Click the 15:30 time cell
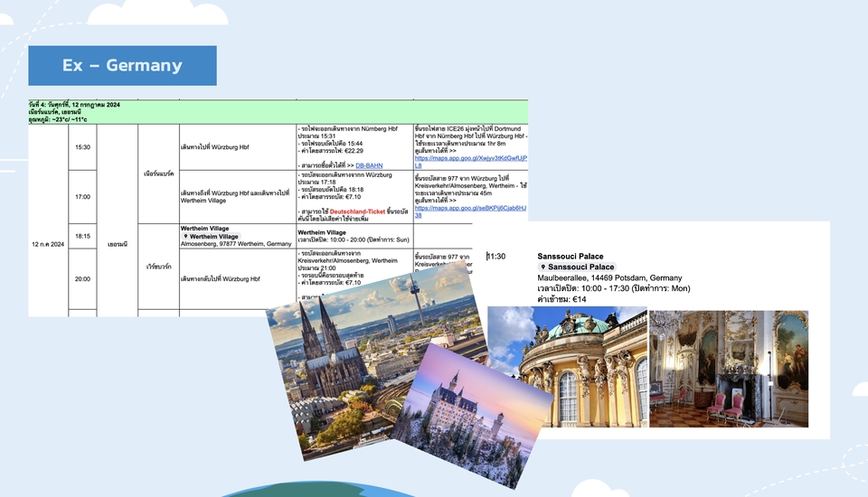868x497 pixels. click(82, 147)
